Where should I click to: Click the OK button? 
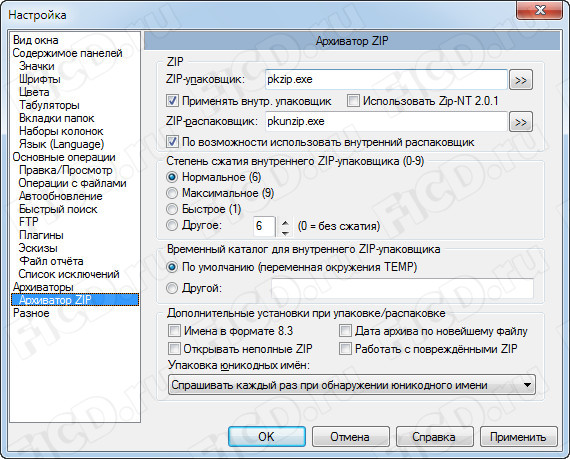click(267, 436)
